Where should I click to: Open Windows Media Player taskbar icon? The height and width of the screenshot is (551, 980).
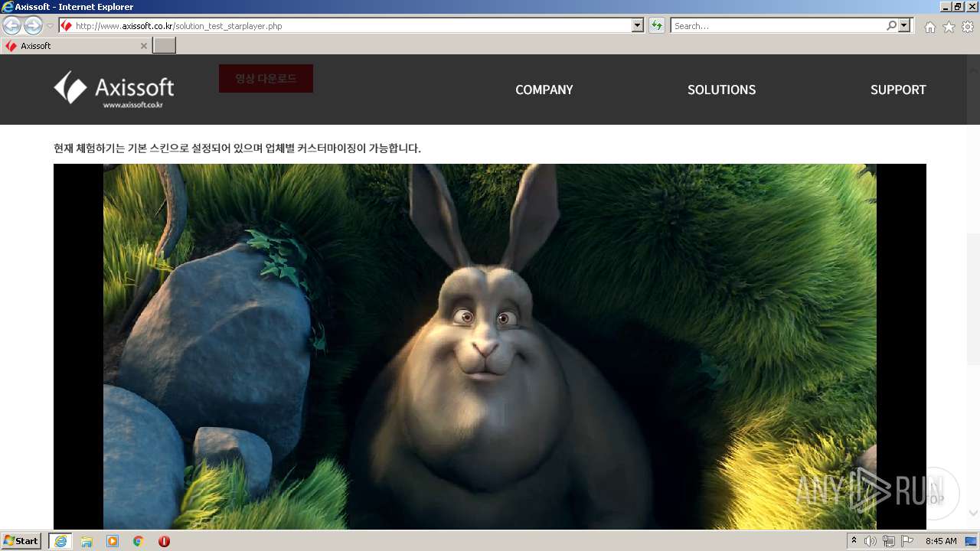coord(113,541)
